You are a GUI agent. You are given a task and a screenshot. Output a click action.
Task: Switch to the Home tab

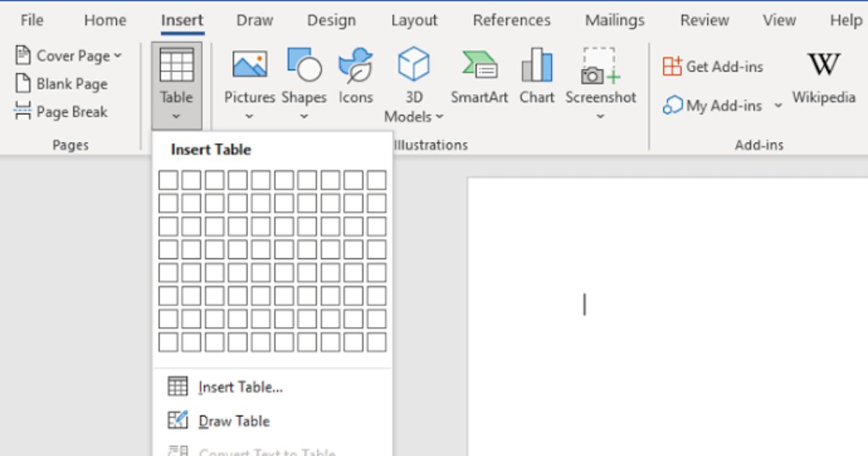point(105,20)
